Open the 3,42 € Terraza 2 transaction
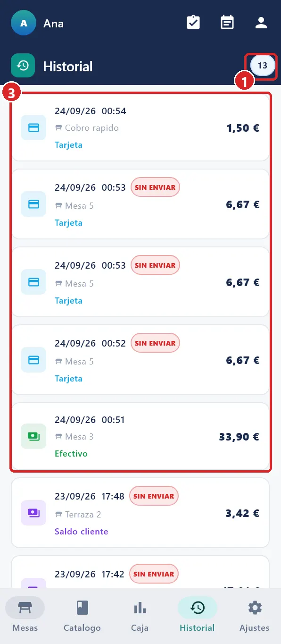Screen dimensions: 281x644 tap(140, 513)
